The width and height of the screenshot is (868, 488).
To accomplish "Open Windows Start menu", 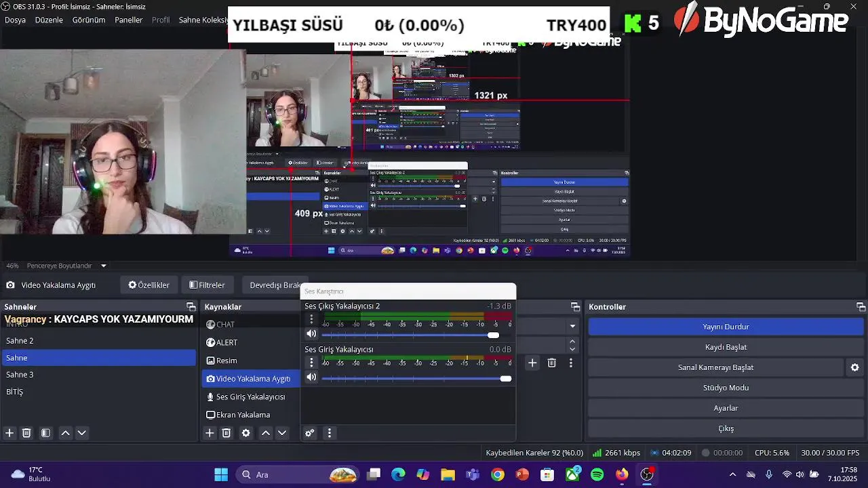I will 221,474.
